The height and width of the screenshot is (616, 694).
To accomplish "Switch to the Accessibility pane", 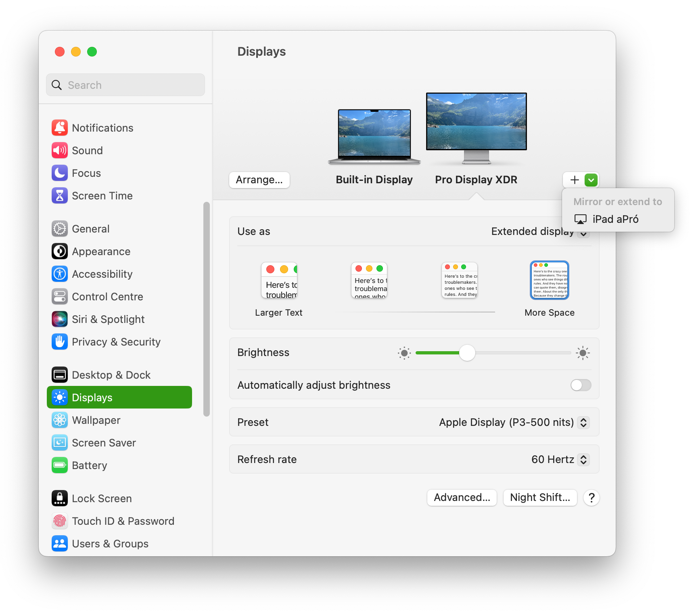I will [x=119, y=274].
